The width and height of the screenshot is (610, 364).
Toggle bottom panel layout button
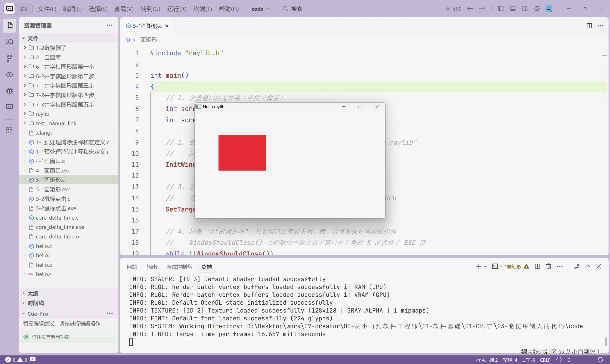[513, 9]
